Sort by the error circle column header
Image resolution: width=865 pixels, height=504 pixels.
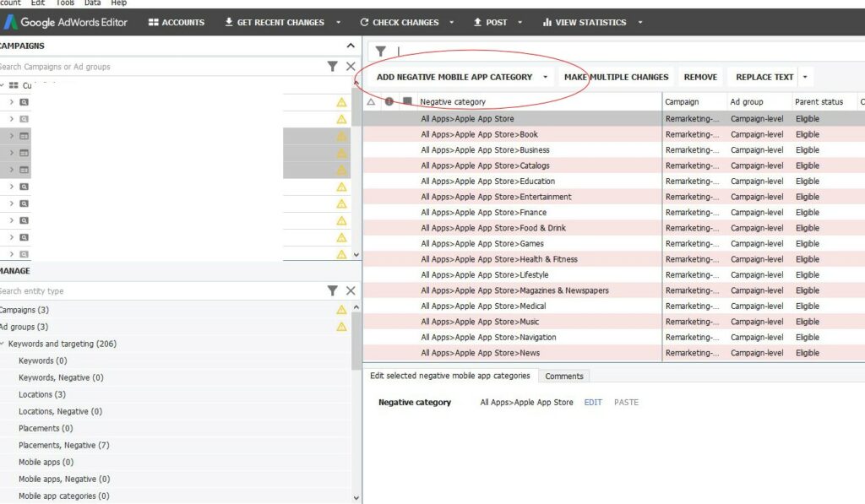(x=389, y=101)
